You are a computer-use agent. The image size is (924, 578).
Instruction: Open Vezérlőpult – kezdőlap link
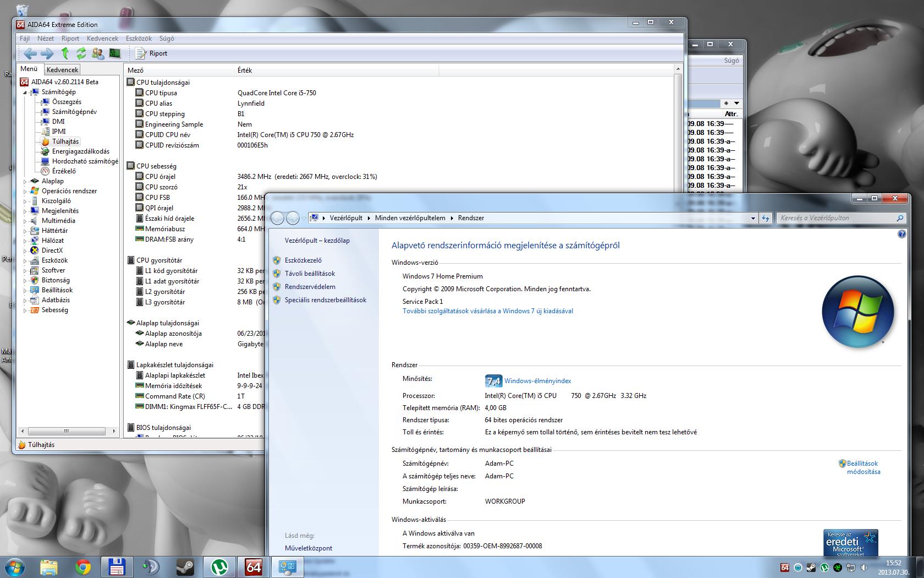coord(317,241)
